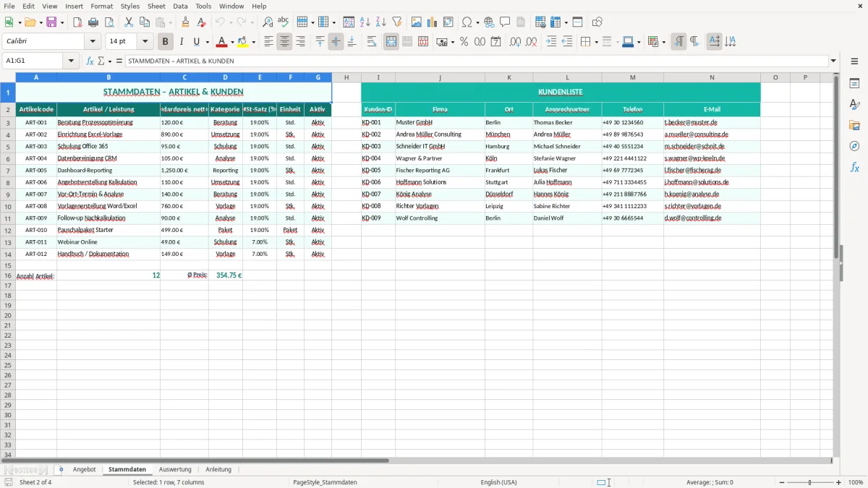Toggle Center Horizontally alignment
868x488 pixels.
[x=284, y=42]
